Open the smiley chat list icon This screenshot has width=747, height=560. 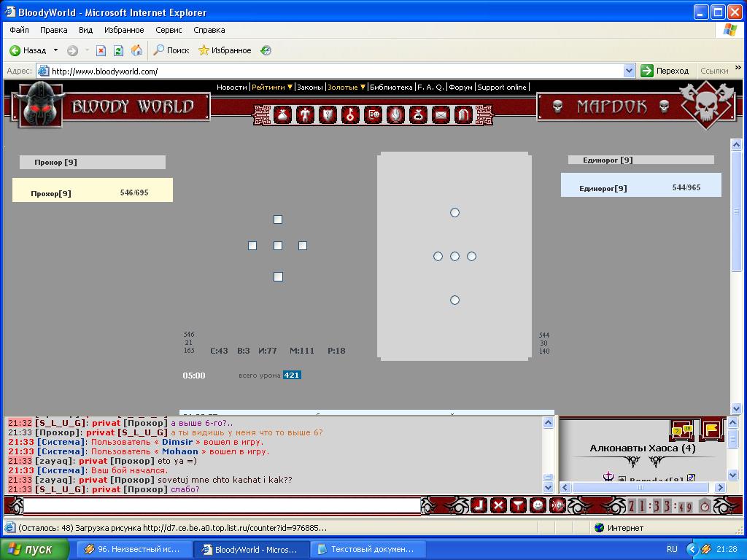pyautogui.click(x=373, y=114)
